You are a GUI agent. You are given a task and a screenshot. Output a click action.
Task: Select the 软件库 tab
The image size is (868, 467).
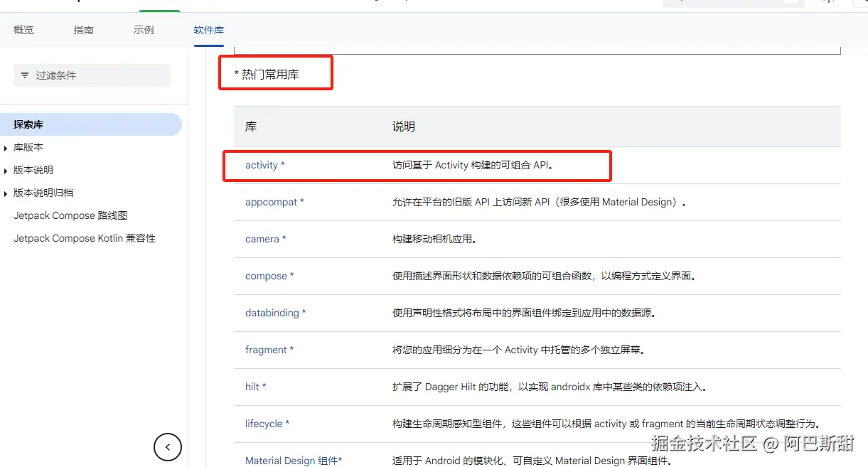208,30
